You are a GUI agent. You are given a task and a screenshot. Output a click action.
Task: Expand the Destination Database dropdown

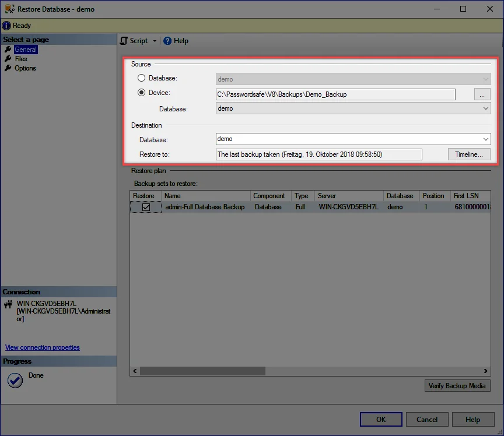[486, 139]
